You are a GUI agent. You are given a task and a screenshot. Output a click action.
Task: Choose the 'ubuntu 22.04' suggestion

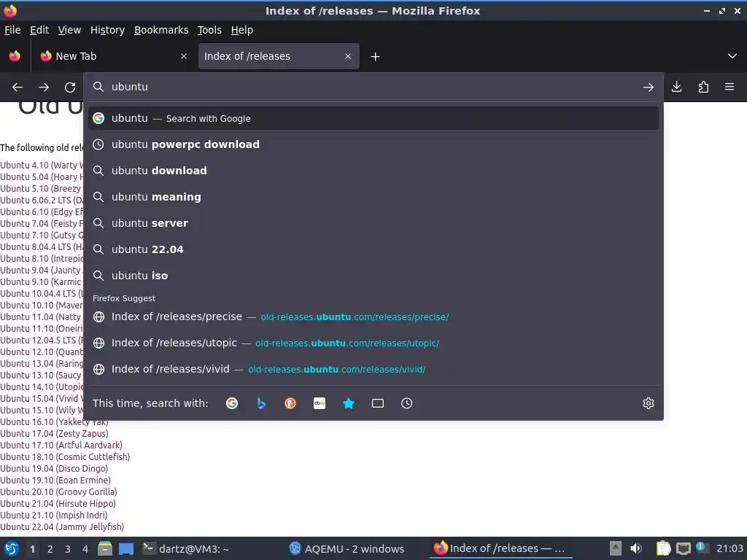373,249
